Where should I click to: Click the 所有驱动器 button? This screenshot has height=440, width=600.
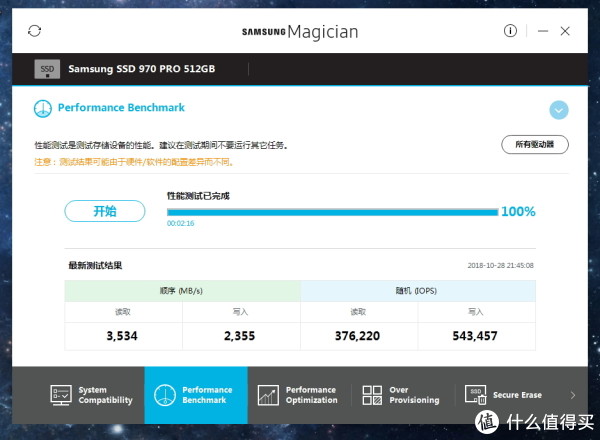coord(535,145)
